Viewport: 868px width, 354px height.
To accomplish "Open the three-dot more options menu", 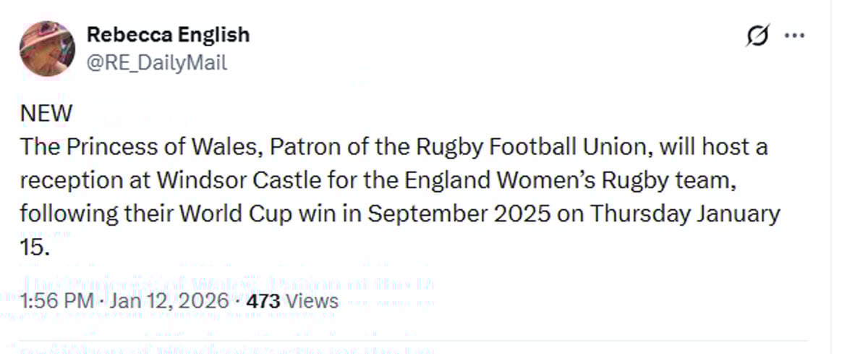I will coord(795,35).
